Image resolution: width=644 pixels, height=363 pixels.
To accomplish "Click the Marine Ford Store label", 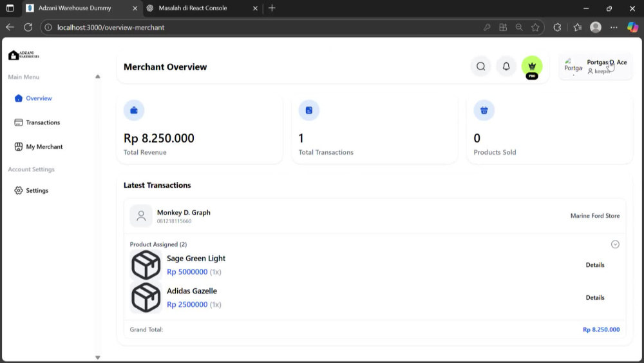I will [x=594, y=216].
